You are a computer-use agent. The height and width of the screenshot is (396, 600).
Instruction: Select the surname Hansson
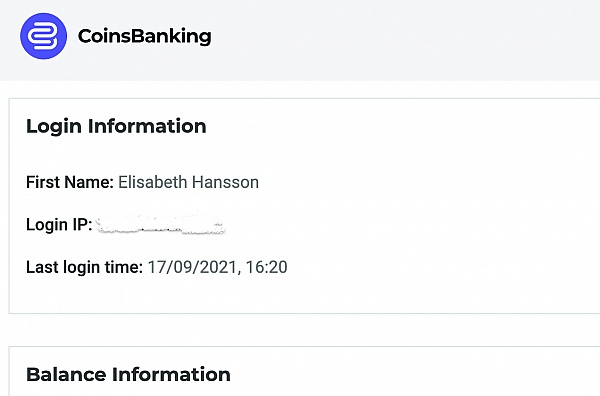[225, 182]
